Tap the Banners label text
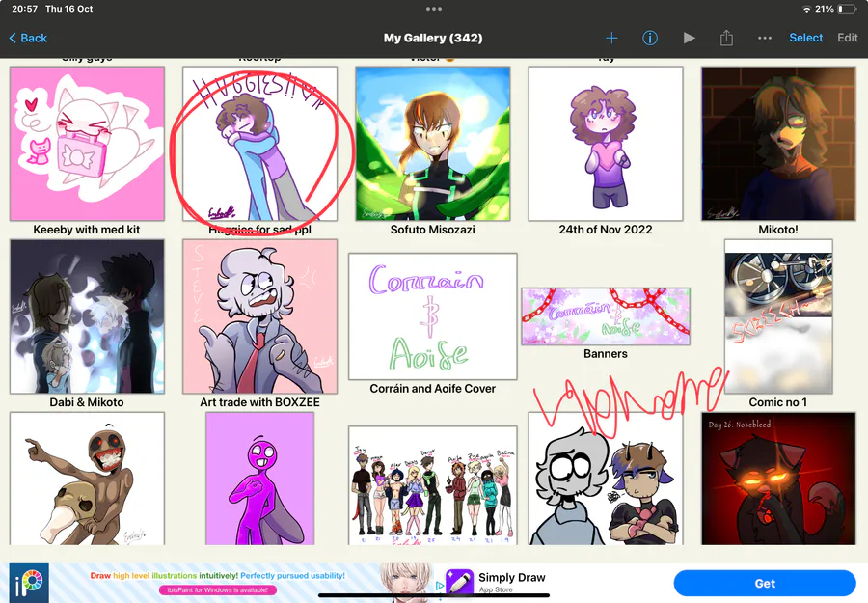Screen dimensions: 868x603 pos(606,354)
